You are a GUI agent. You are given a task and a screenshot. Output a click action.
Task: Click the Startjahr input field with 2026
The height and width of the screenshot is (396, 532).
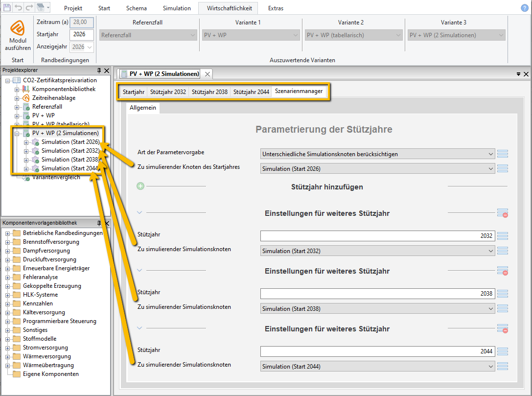click(82, 34)
